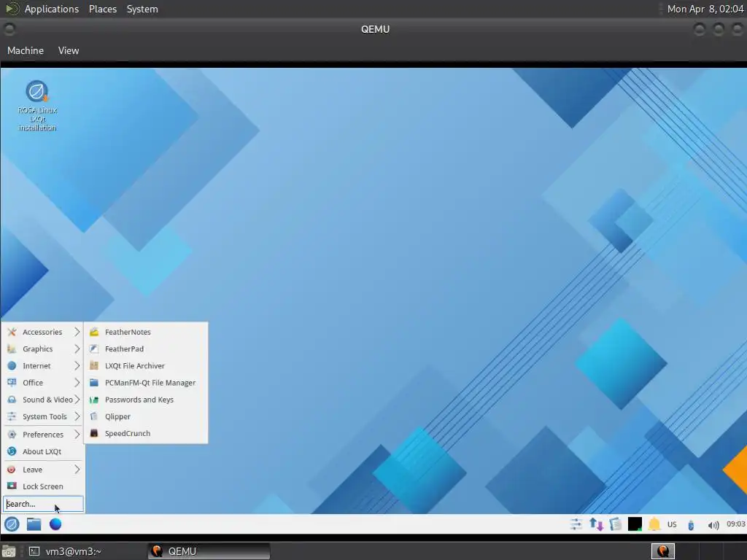Click the host show-desktop icon at bottom left
The width and height of the screenshot is (747, 560).
coord(9,551)
